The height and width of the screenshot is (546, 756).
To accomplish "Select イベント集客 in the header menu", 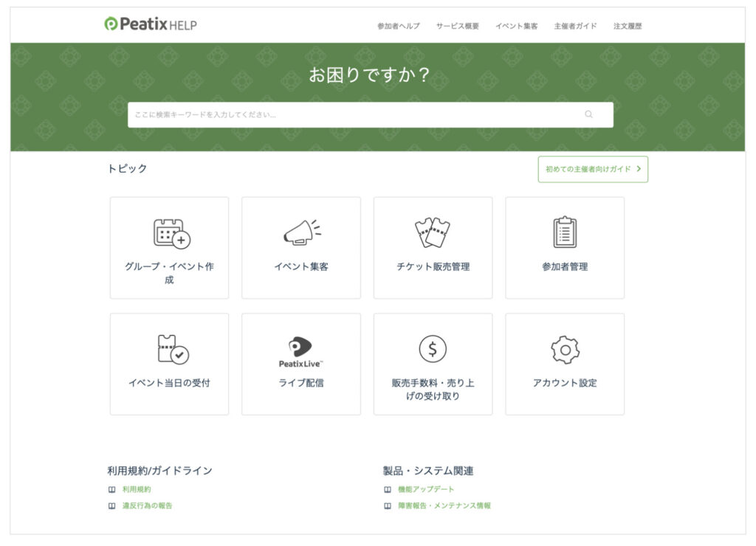I will tap(516, 26).
